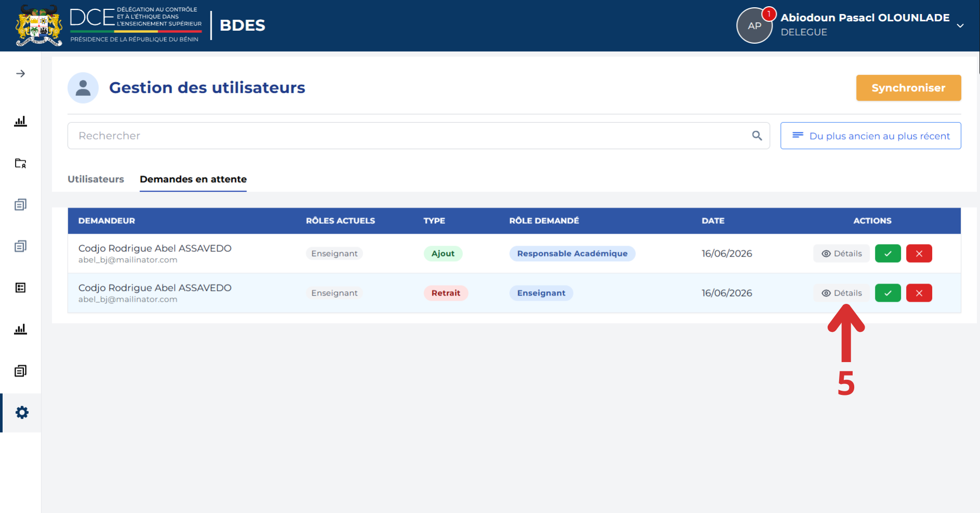This screenshot has width=980, height=513.
Task: Click the user silhouette icon beside page title
Action: point(83,87)
